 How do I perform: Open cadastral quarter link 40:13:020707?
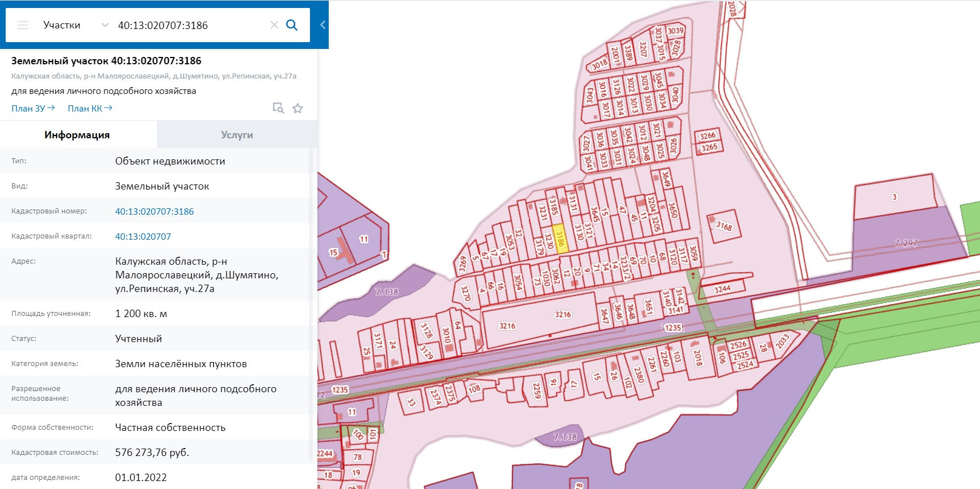pyautogui.click(x=143, y=236)
